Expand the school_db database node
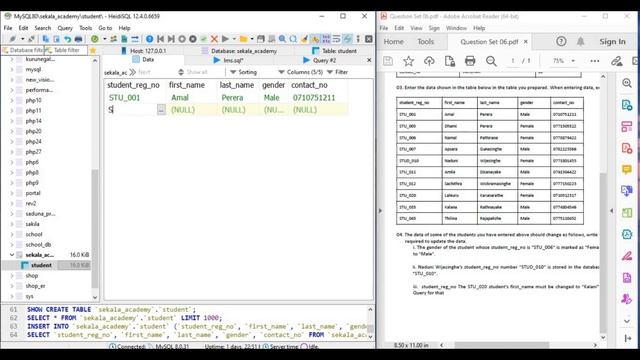640x360 pixels. tap(11, 244)
